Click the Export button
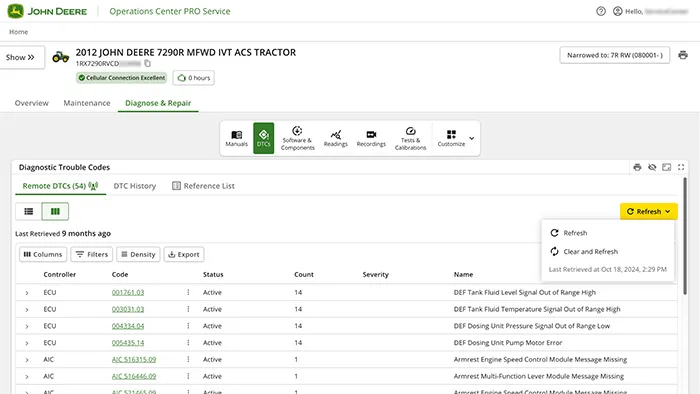Screen dimensions: 700x394 (x=183, y=254)
